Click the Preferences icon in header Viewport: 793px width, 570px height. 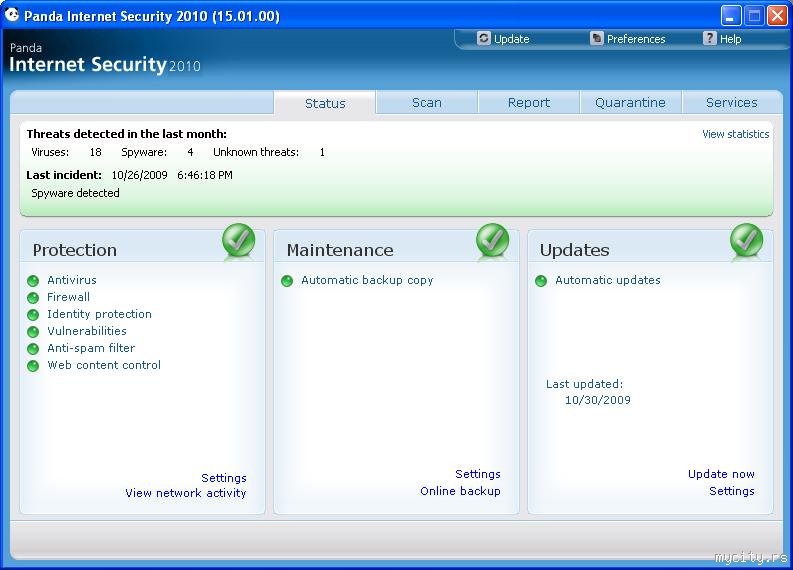597,38
